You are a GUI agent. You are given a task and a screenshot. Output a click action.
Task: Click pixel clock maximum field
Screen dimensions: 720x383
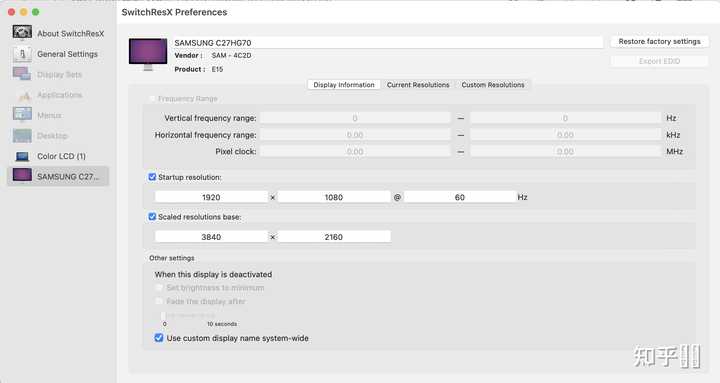coord(565,151)
